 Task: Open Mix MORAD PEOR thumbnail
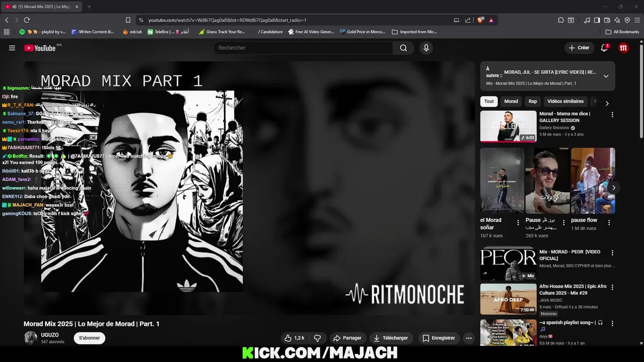point(508,263)
